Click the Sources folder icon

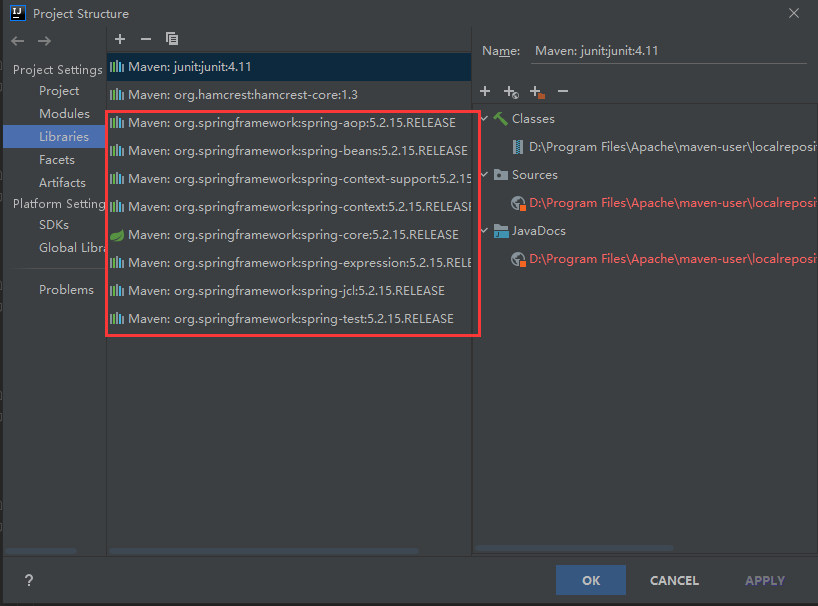click(x=501, y=175)
